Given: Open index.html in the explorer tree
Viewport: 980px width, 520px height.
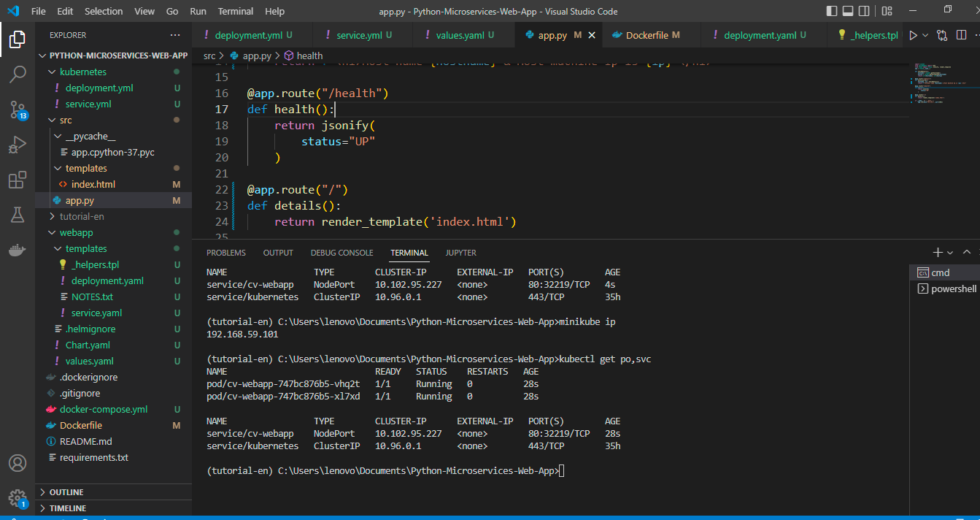Looking at the screenshot, I should [113, 184].
